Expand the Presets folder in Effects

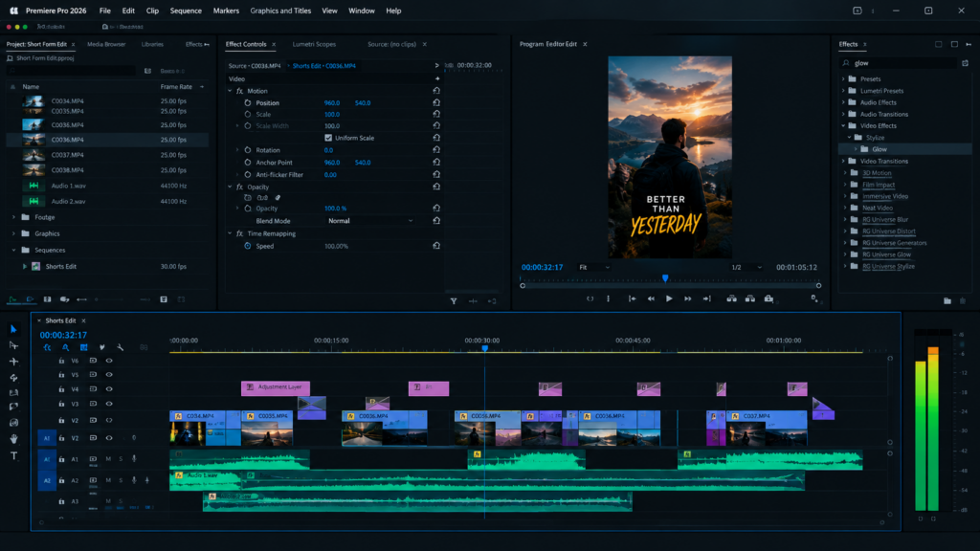pyautogui.click(x=843, y=79)
